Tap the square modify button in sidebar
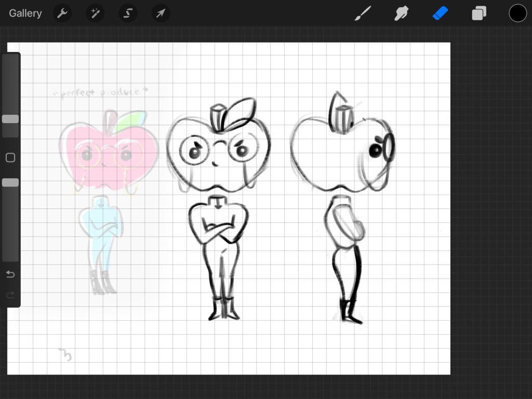Image resolution: width=532 pixels, height=399 pixels. click(x=10, y=158)
